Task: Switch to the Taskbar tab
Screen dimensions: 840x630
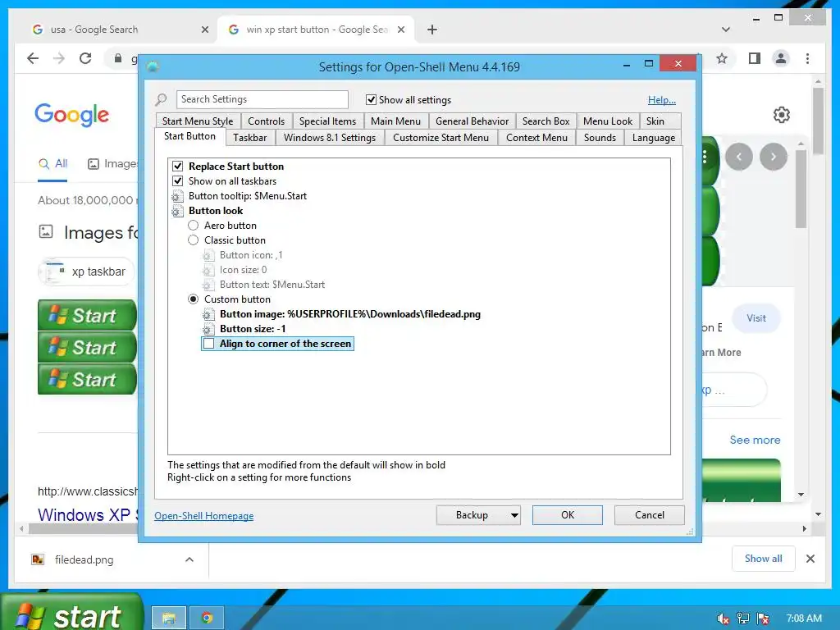Action: tap(249, 138)
